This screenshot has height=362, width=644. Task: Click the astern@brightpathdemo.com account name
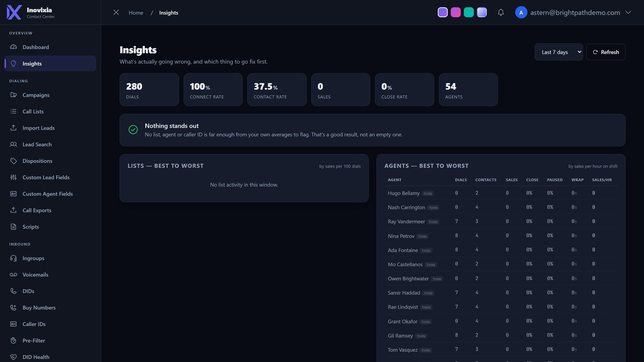pos(575,12)
